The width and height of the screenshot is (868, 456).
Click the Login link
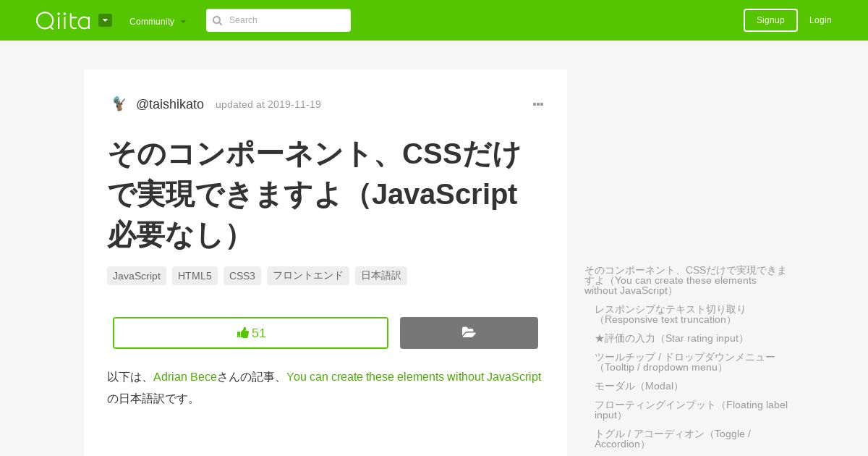click(820, 20)
